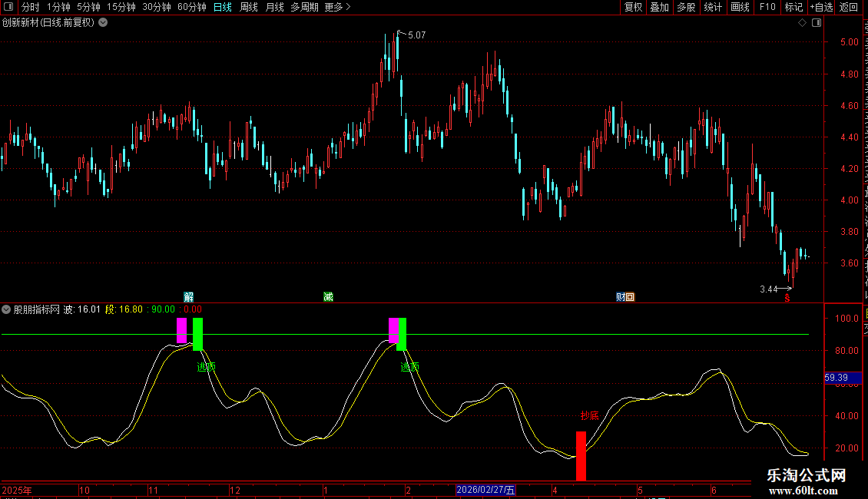The image size is (868, 499).
Task: Click the 减 event marker on chart
Action: [x=328, y=297]
